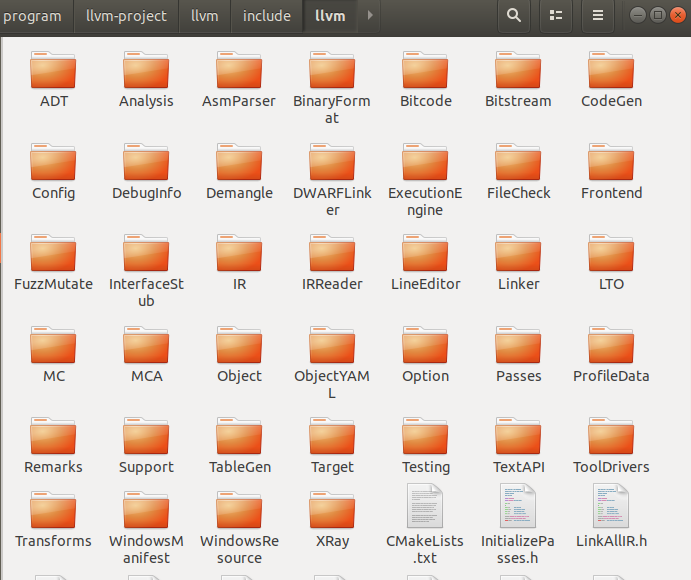Maximize the file manager window
The image size is (691, 580).
click(x=658, y=15)
